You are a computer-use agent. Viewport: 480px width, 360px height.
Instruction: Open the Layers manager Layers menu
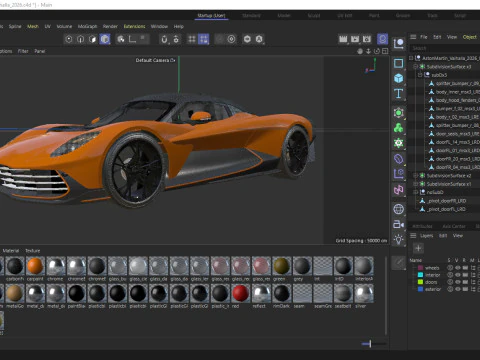pos(426,236)
